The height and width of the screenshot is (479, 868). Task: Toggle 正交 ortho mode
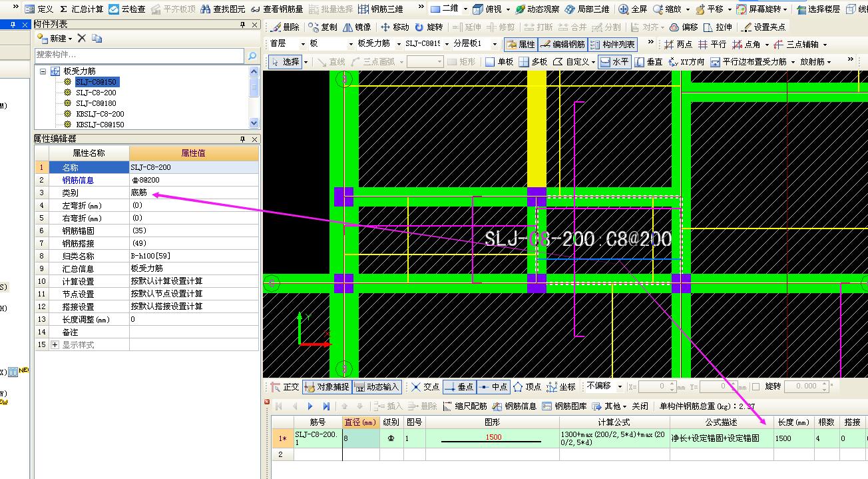tap(286, 386)
